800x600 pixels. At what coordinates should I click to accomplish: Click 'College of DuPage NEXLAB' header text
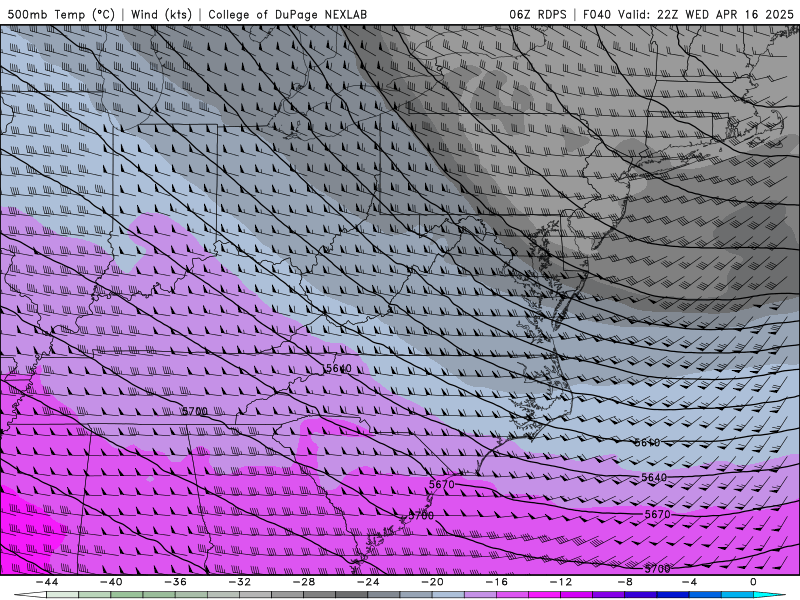click(287, 14)
